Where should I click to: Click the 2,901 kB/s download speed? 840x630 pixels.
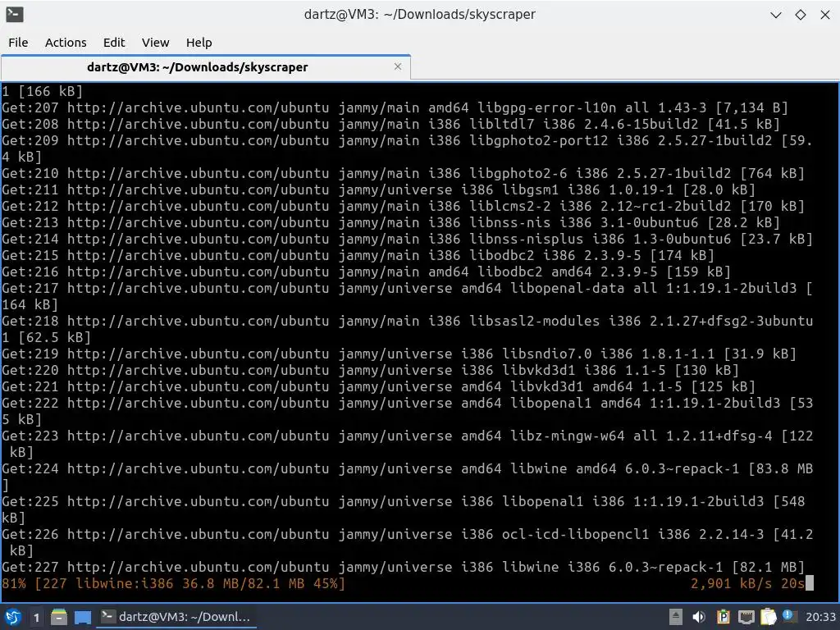tap(731, 583)
